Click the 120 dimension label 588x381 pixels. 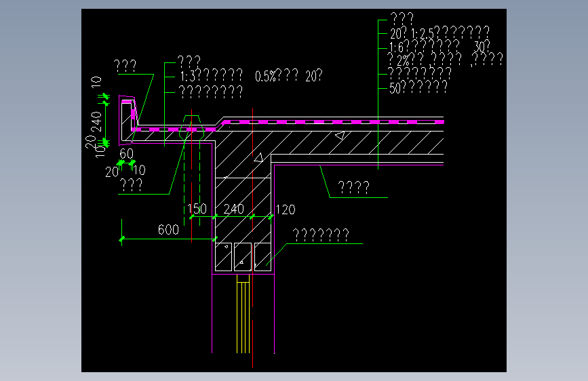click(286, 209)
